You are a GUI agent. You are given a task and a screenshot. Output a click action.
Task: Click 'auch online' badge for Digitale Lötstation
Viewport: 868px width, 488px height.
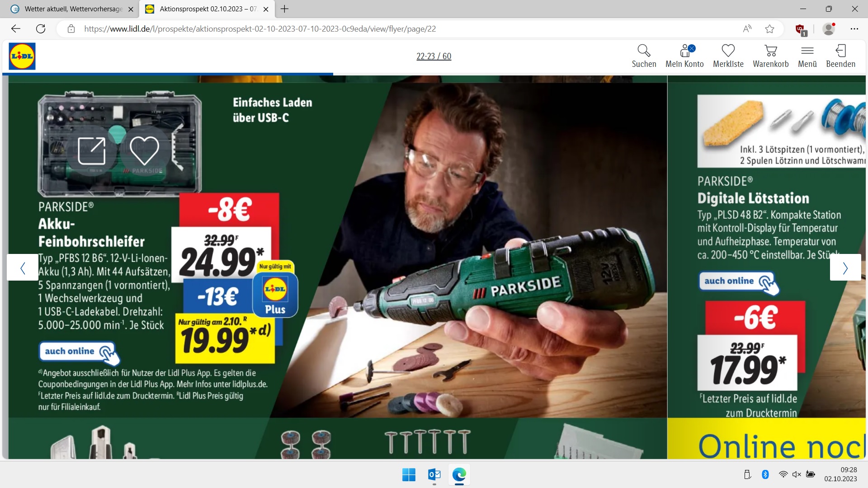coord(739,282)
